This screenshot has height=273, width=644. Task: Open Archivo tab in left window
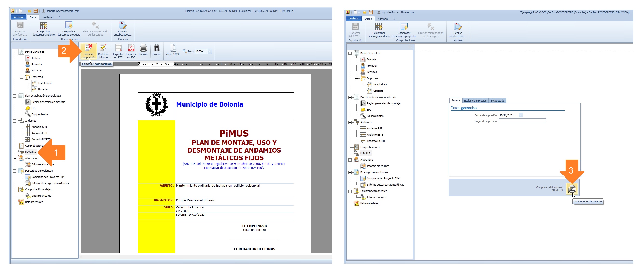(18, 17)
